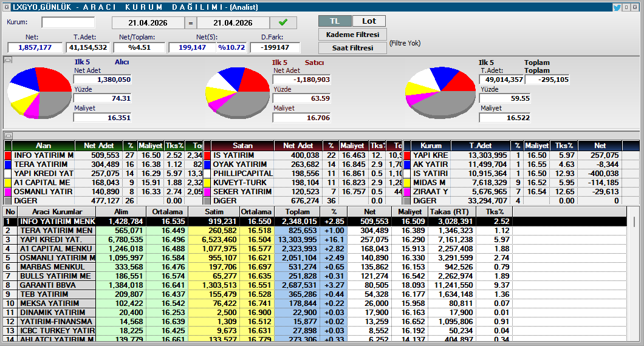Click DiGER row in buyers table
This screenshot has width=644, height=346.
(104, 201)
